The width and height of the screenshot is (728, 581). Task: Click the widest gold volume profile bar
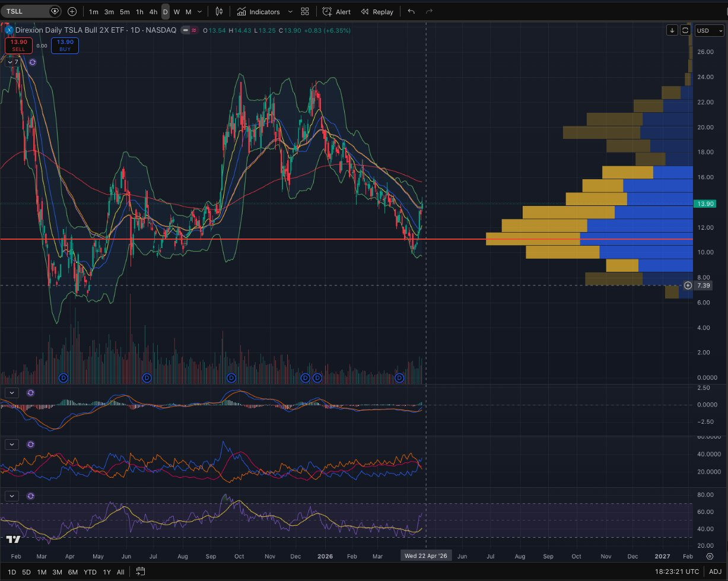pyautogui.click(x=533, y=239)
